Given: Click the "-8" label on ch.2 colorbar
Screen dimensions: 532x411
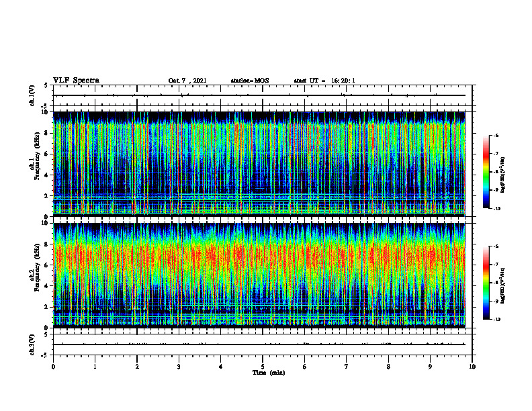Looking at the screenshot, I should click(x=496, y=283).
